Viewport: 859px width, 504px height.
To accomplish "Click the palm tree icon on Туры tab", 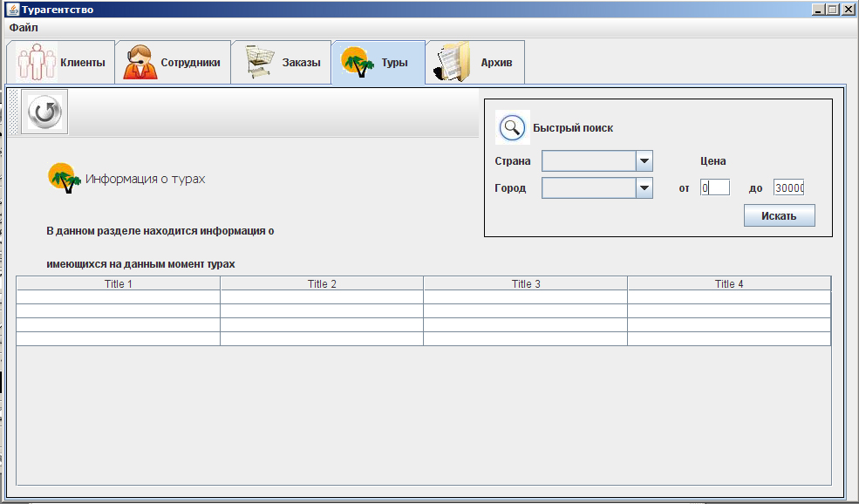I will tap(358, 62).
